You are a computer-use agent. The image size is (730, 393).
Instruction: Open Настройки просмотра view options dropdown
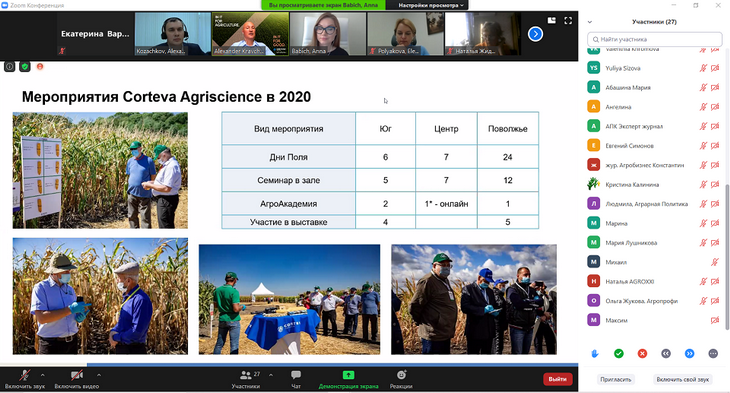[427, 5]
